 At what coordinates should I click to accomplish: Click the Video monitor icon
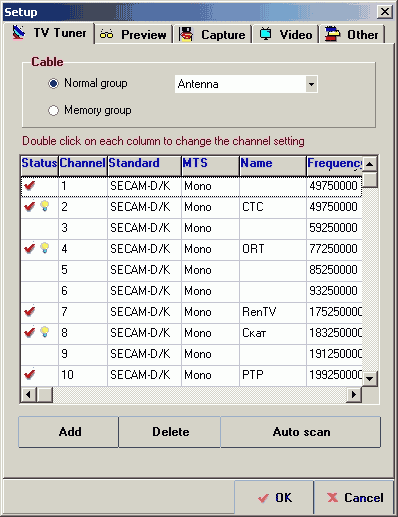click(265, 34)
